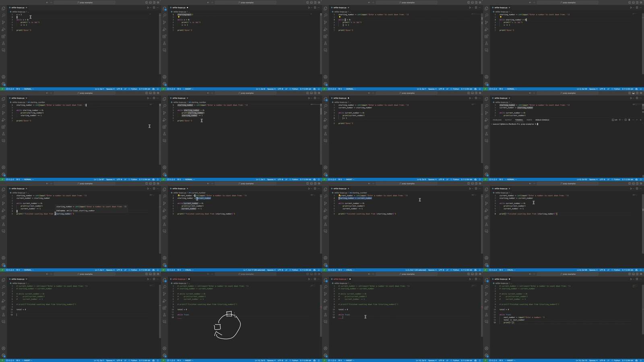Open Explorer in the terminal-panel frame's activity bar
This screenshot has width=644, height=362.
pyautogui.click(x=486, y=99)
